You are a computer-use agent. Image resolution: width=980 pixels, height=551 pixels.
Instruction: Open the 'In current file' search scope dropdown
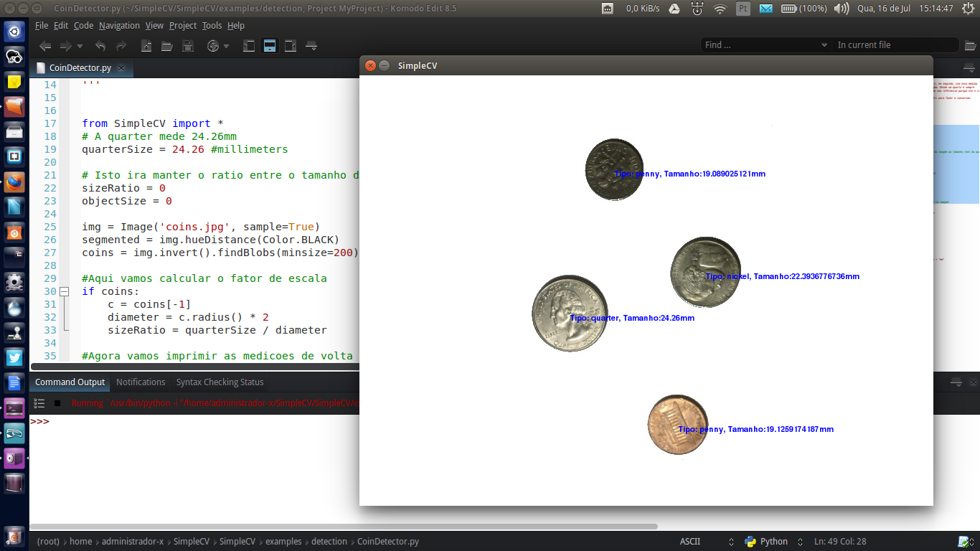coord(895,44)
